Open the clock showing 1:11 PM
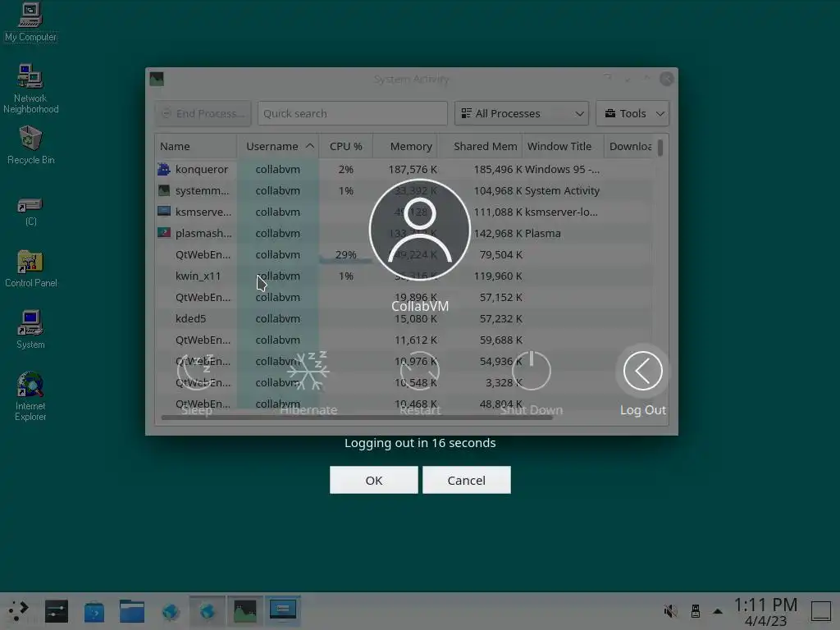The height and width of the screenshot is (630, 840). click(765, 612)
